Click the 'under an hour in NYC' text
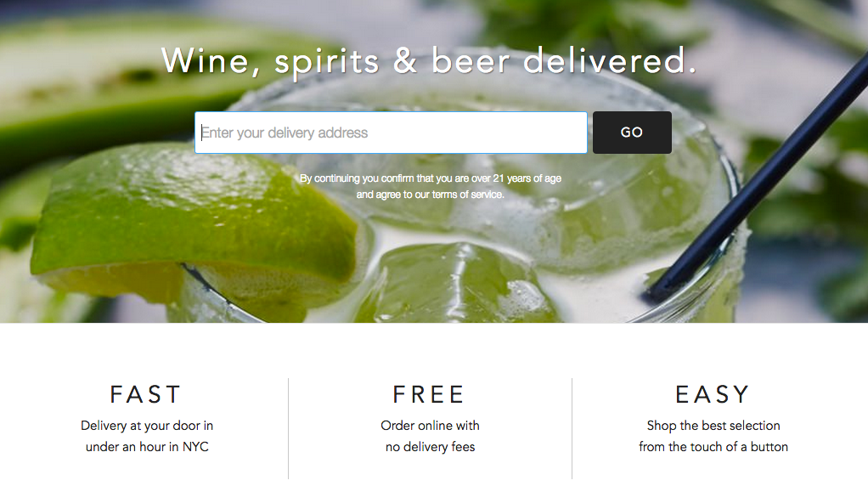868x486 pixels. [147, 447]
